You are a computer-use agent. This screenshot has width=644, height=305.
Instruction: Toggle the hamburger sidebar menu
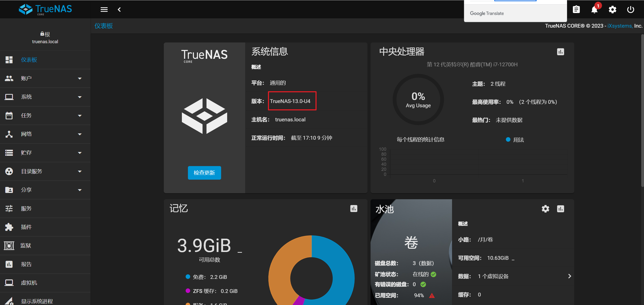point(104,10)
